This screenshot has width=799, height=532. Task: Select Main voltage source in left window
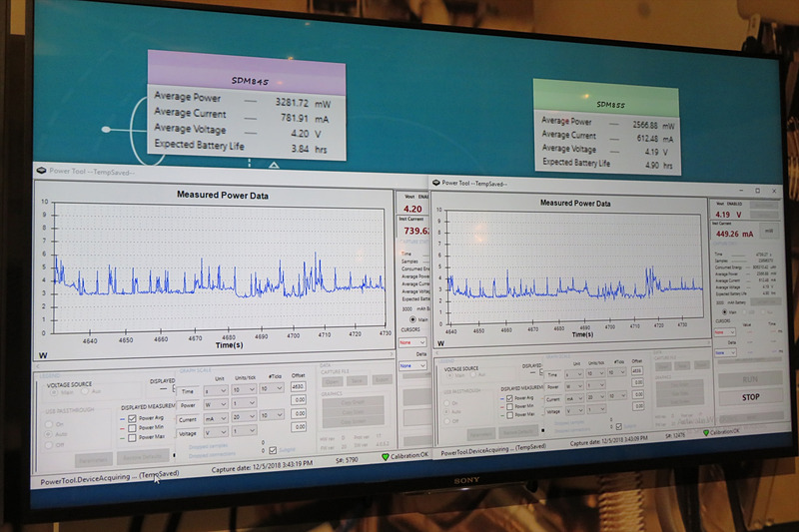pyautogui.click(x=53, y=392)
